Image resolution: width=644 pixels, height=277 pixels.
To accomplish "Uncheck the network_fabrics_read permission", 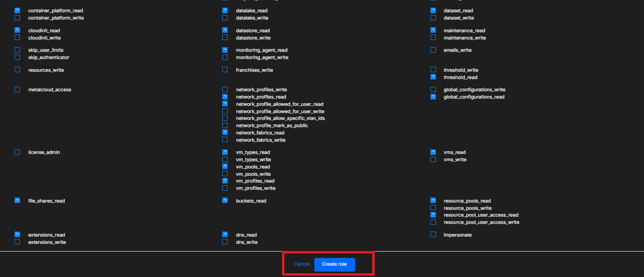I will (x=225, y=133).
